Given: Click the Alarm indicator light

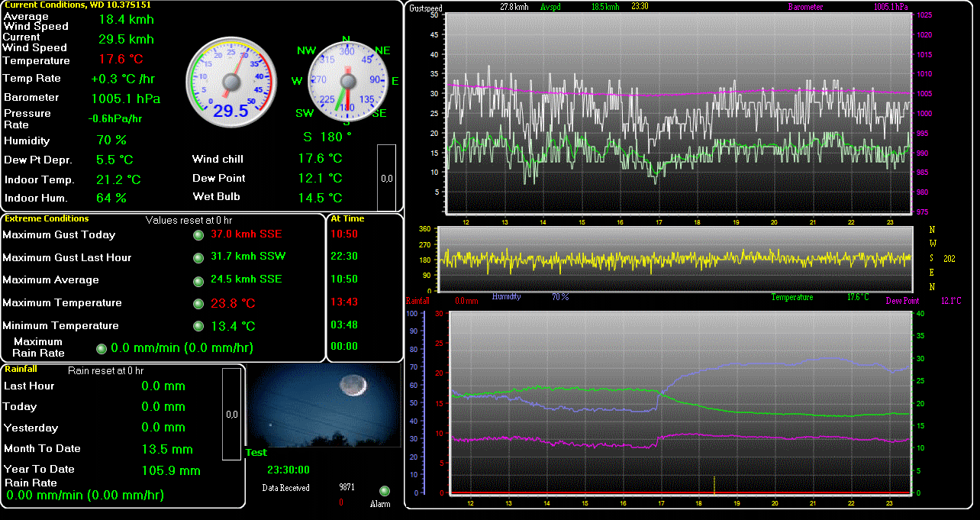Looking at the screenshot, I should [384, 491].
